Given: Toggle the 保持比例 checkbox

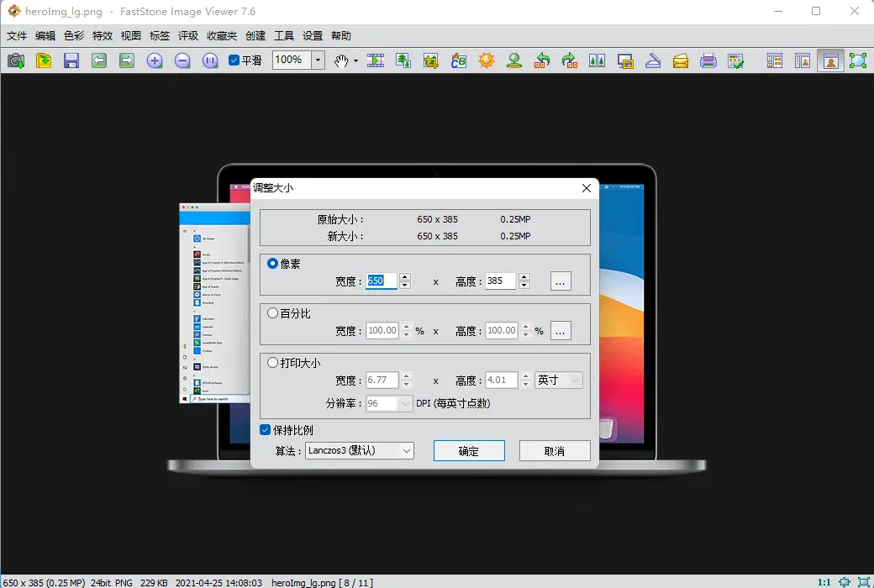Looking at the screenshot, I should (266, 430).
